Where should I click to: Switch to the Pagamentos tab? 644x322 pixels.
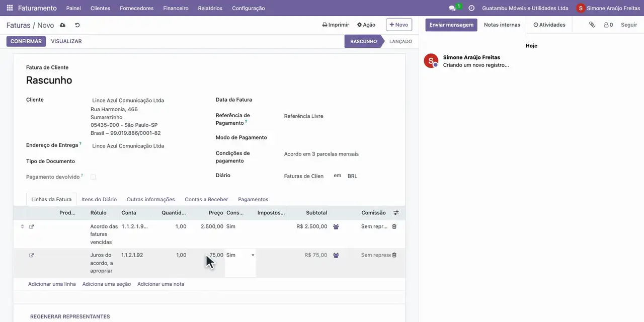click(x=253, y=200)
